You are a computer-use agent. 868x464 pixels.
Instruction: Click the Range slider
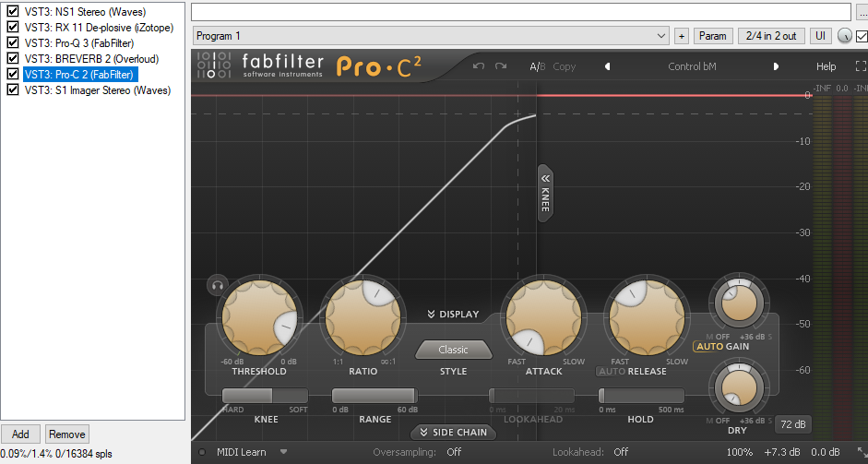pyautogui.click(x=375, y=396)
